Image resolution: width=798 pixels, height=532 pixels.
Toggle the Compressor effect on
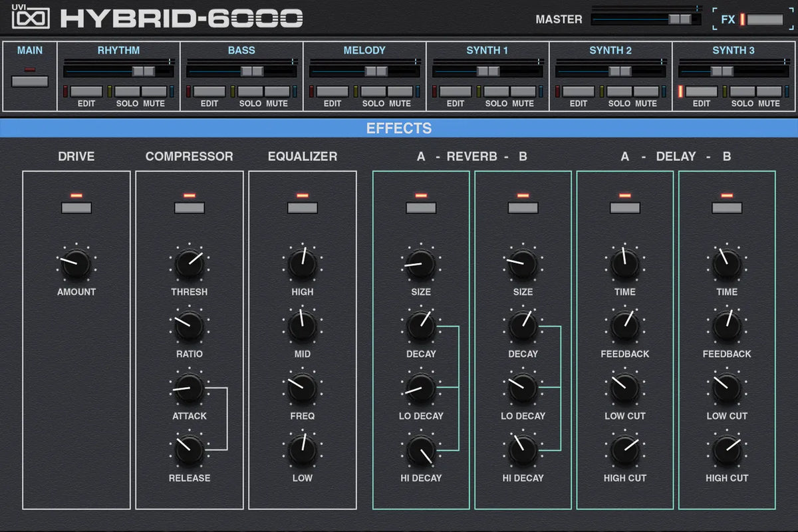[189, 207]
